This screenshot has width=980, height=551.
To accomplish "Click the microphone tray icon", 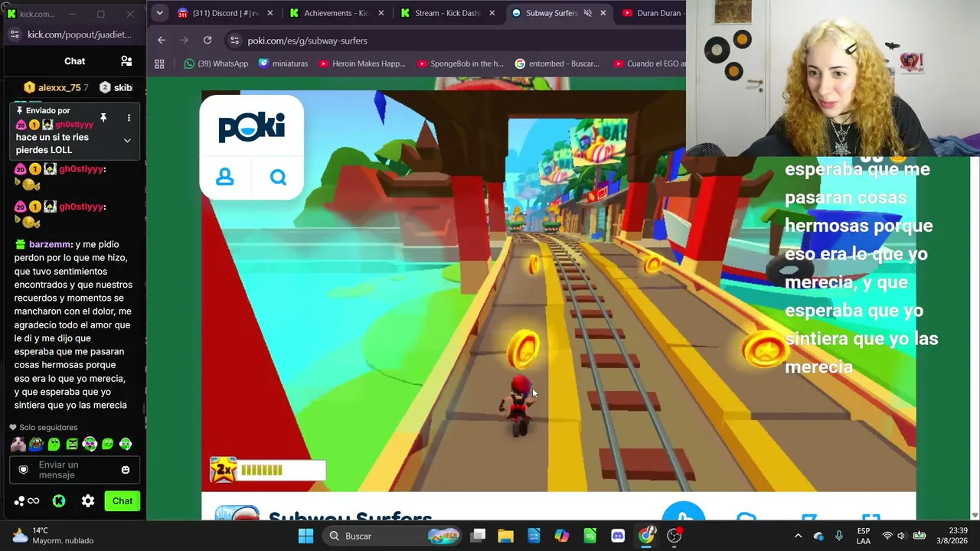I will tap(839, 536).
